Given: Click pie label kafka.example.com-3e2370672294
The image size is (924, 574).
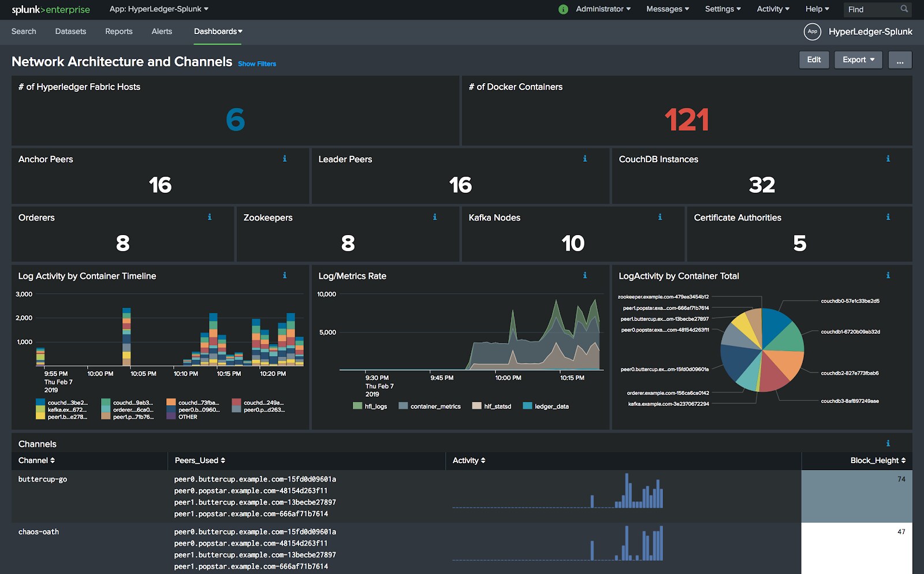Looking at the screenshot, I should (669, 404).
